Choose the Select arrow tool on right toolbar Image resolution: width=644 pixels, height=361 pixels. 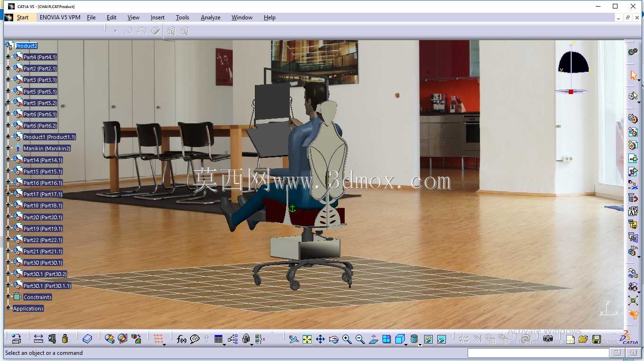pyautogui.click(x=634, y=75)
